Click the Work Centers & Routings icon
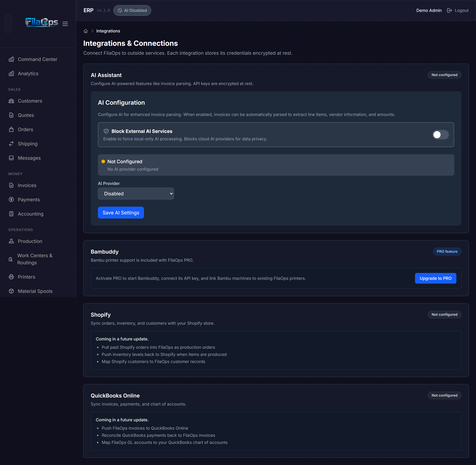476x465 pixels. click(x=11, y=259)
